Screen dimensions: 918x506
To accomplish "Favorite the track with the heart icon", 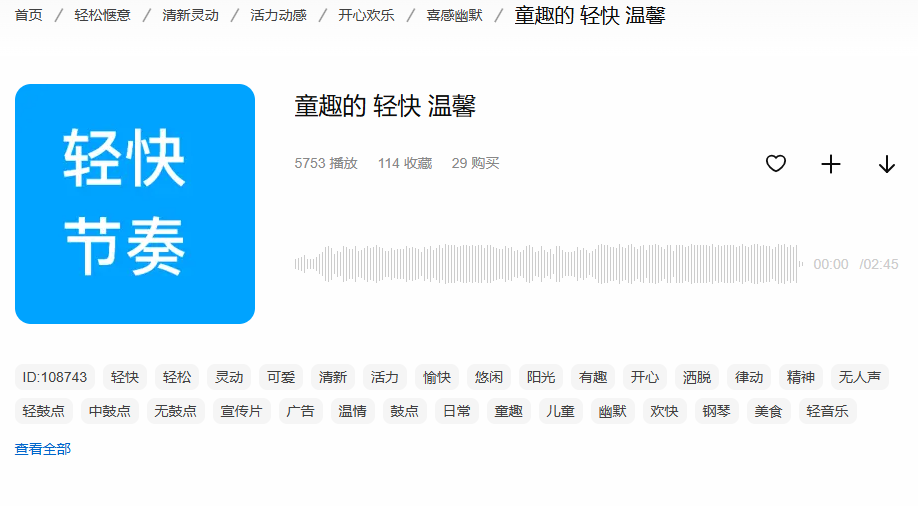I will (x=776, y=163).
